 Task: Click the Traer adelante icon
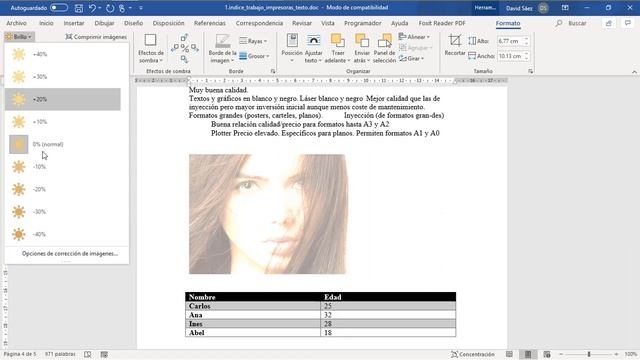click(338, 41)
